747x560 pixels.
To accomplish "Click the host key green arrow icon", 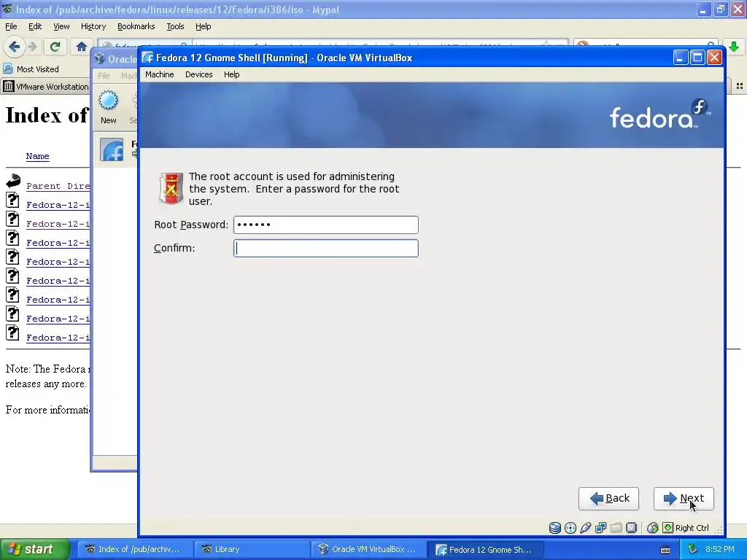I will (668, 528).
